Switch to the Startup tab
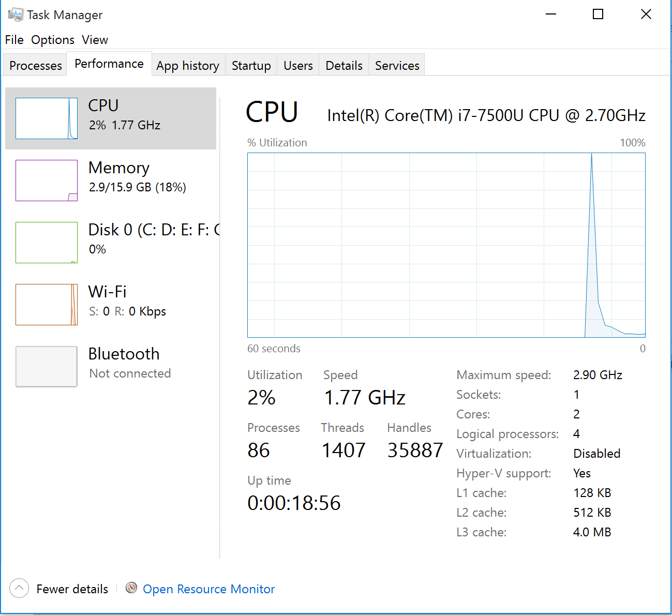Screen dimensions: 672x616 click(x=251, y=65)
